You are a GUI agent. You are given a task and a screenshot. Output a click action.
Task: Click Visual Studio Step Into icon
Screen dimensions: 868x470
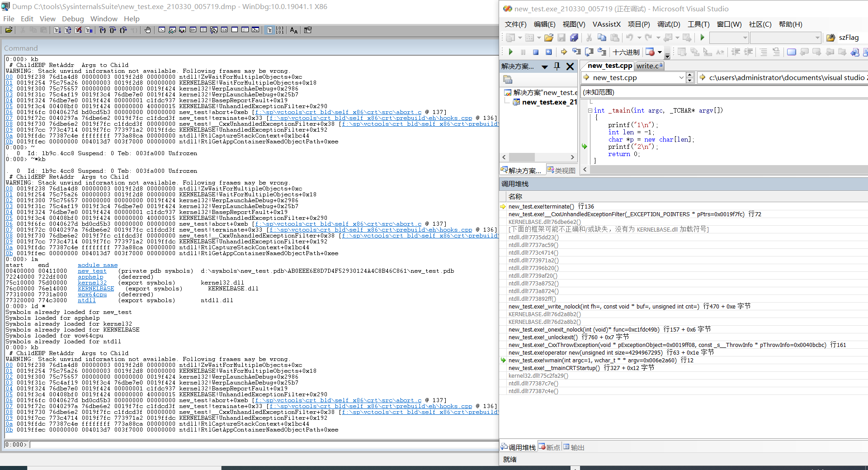coord(576,52)
